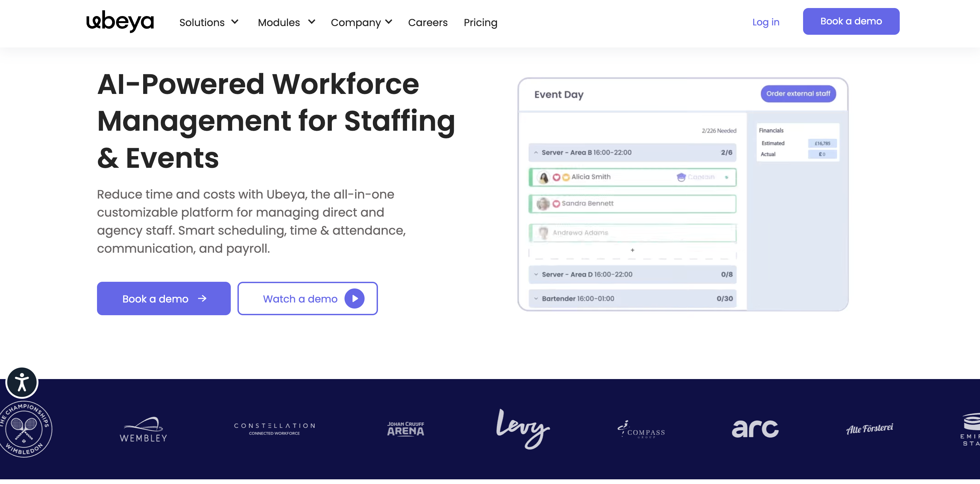Click the Alte Försterei logo
980x484 pixels.
[x=869, y=429]
